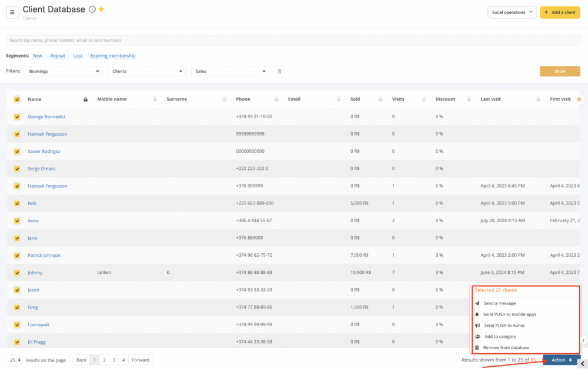Select Remove from database action

point(506,348)
